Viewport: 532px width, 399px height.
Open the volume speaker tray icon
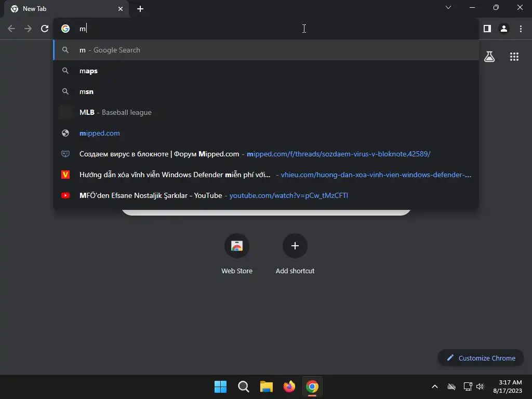point(480,387)
